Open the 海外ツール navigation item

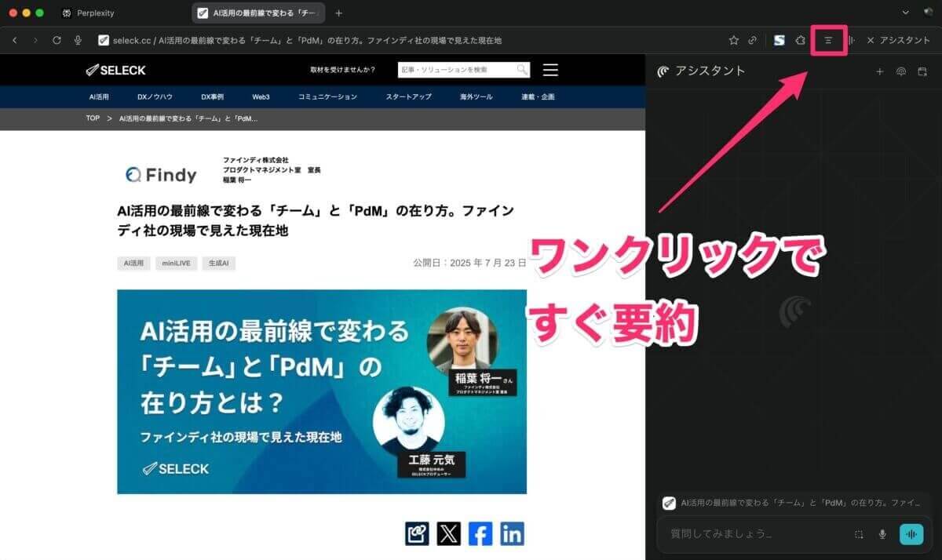(x=476, y=96)
